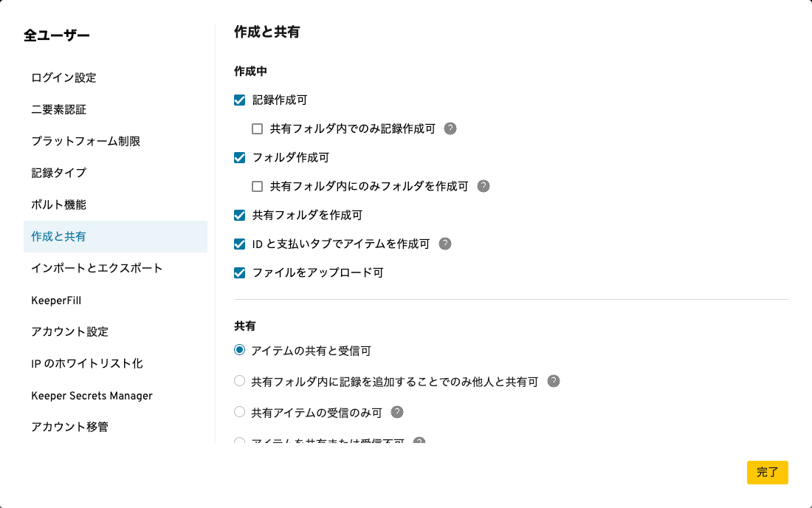Image resolution: width=812 pixels, height=508 pixels.
Task: Go to インポートとエクスポート settings
Action: (97, 268)
